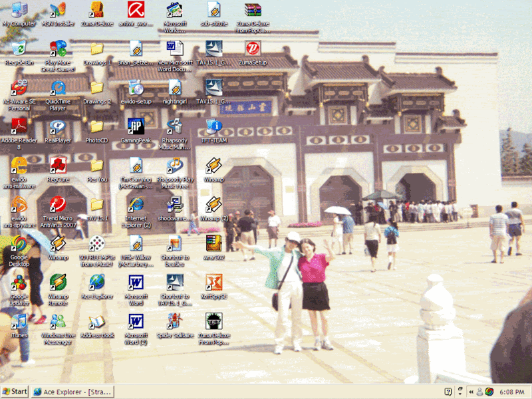Open the GamingPeak shortcut
The width and height of the screenshot is (532, 399).
136,126
